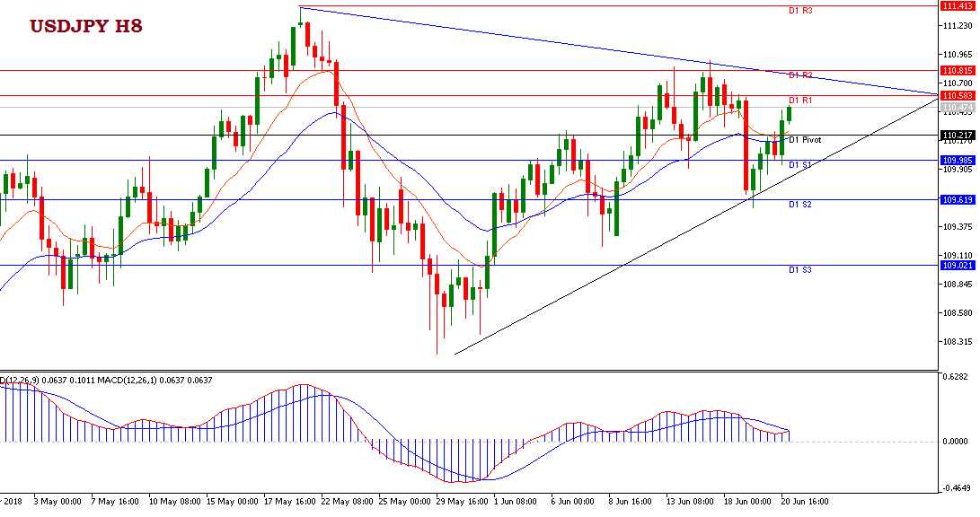Click the 109.110 price scale value
Screen dimensions: 980x517
point(958,256)
